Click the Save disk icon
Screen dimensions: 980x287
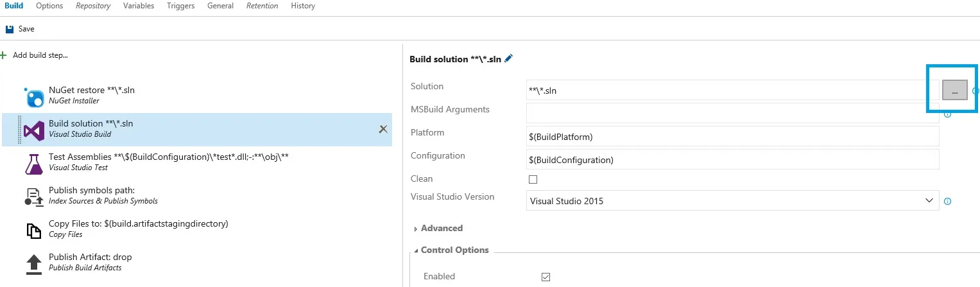click(x=9, y=29)
